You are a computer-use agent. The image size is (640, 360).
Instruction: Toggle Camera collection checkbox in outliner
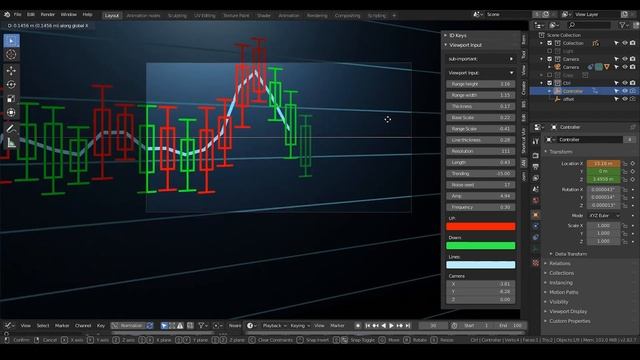(x=549, y=59)
